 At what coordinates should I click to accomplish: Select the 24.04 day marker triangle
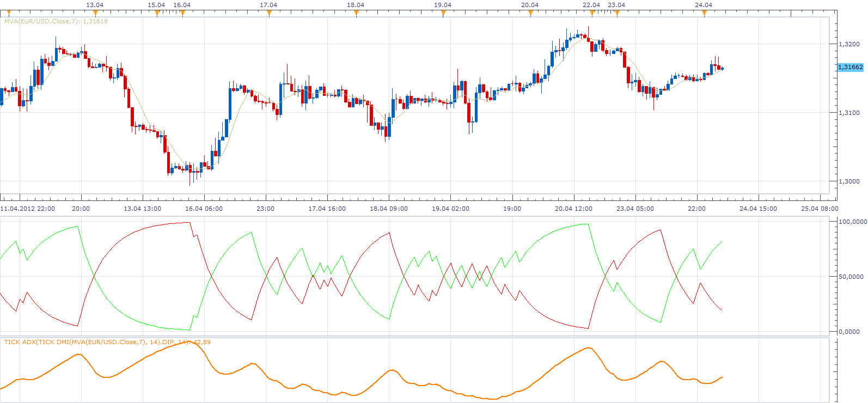point(704,13)
